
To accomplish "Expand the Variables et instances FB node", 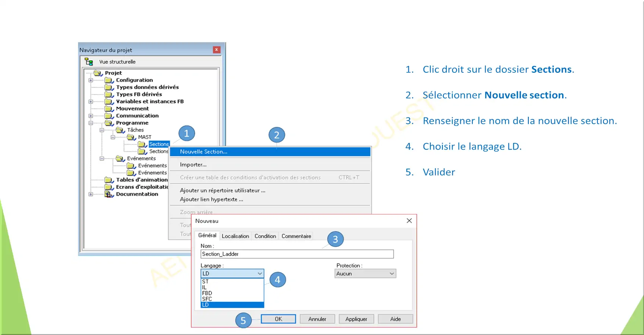I will (91, 102).
